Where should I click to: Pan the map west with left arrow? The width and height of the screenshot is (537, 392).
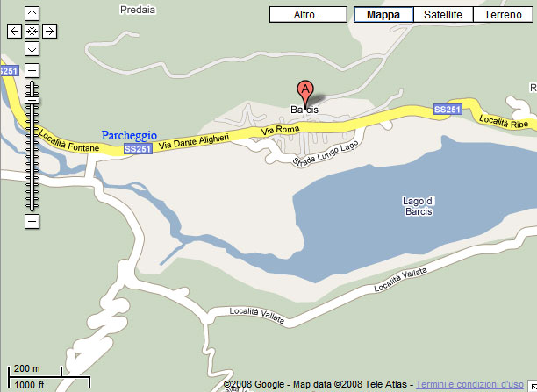tap(14, 32)
